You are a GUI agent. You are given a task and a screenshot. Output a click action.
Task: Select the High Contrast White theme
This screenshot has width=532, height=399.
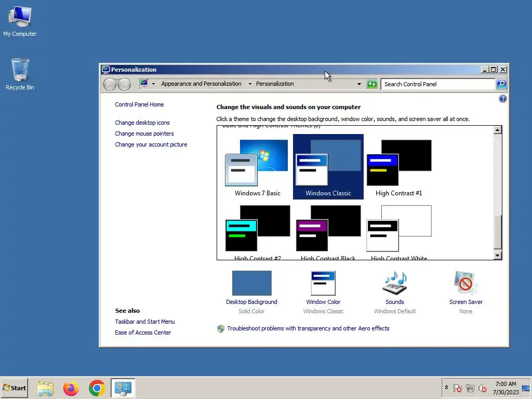tap(398, 232)
